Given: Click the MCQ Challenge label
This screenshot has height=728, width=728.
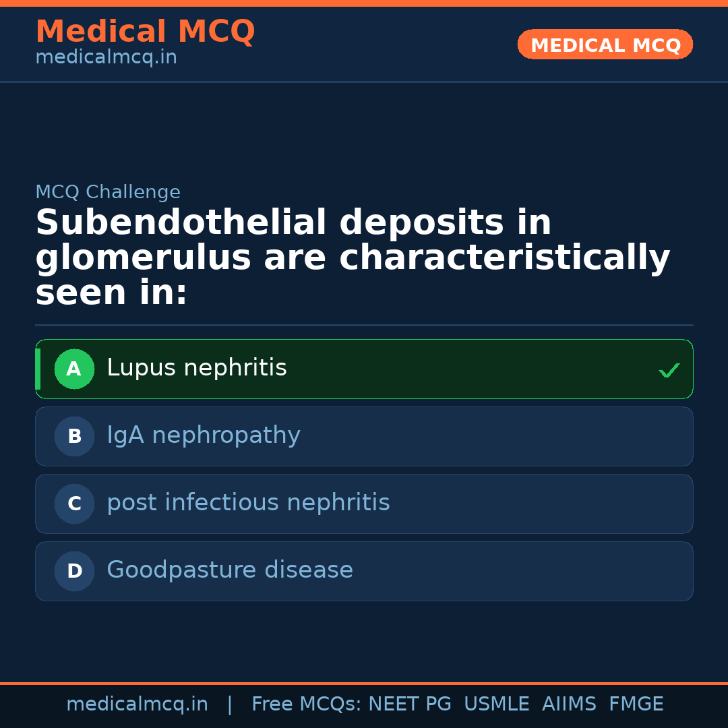Looking at the screenshot, I should (108, 192).
